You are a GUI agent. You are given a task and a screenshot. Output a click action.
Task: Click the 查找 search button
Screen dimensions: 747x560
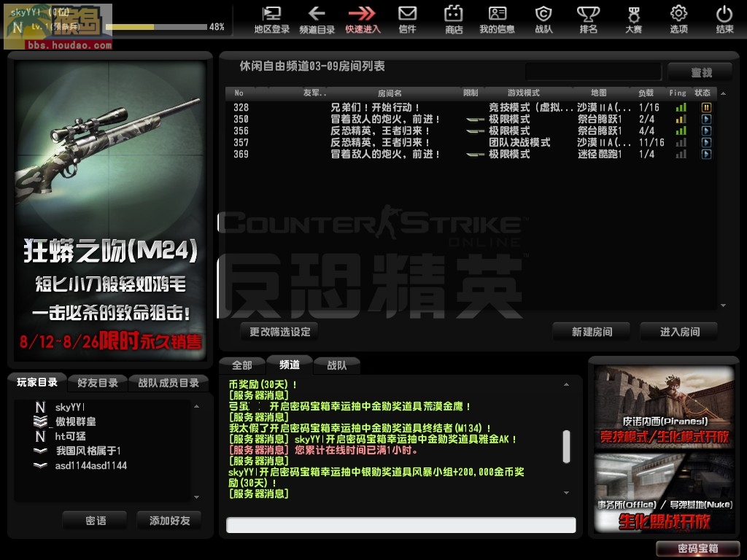(x=701, y=72)
